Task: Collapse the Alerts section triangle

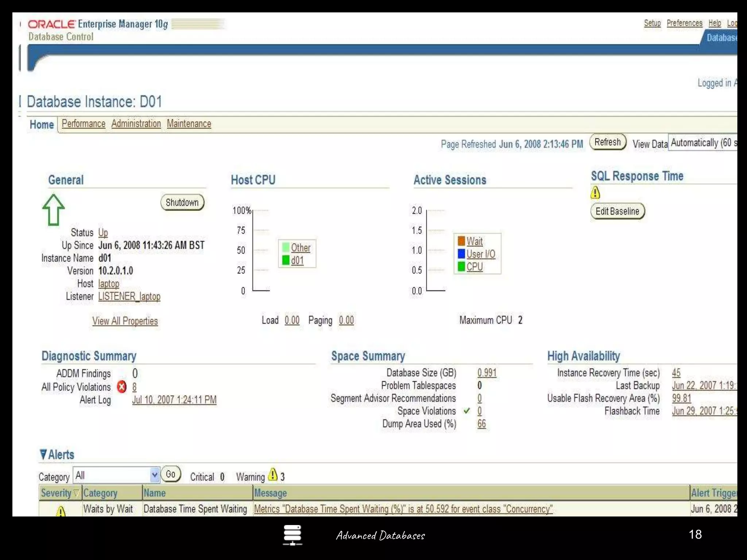Action: [x=43, y=455]
